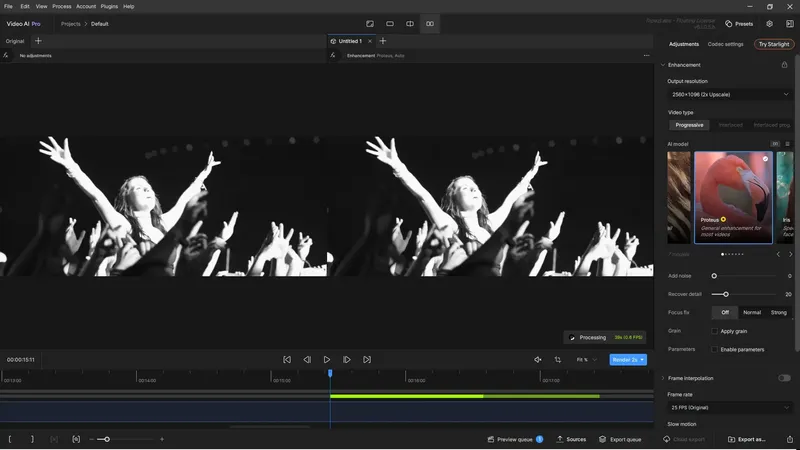Open application settings gear

(x=769, y=23)
